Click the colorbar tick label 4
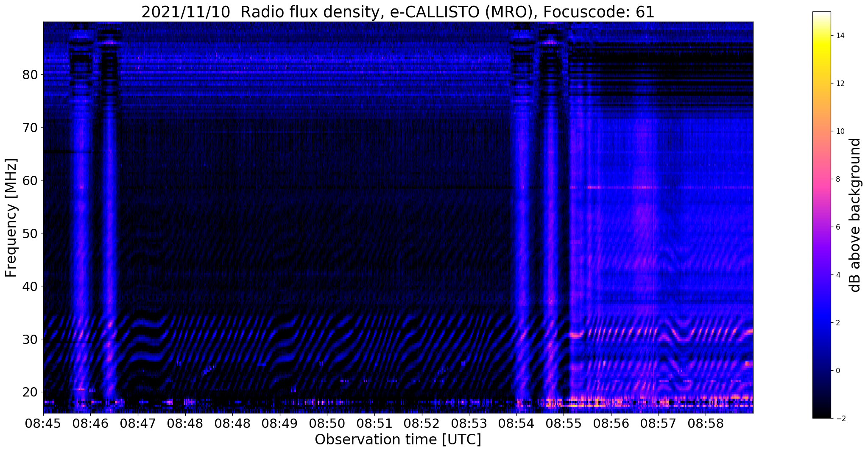The width and height of the screenshot is (868, 452). pyautogui.click(x=837, y=275)
